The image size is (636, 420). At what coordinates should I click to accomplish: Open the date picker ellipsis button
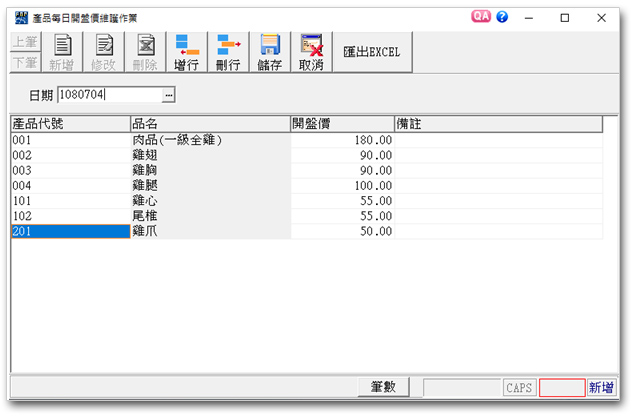[x=168, y=95]
